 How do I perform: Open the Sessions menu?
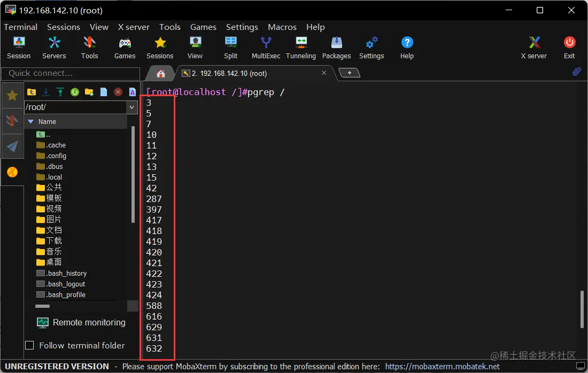coord(64,27)
